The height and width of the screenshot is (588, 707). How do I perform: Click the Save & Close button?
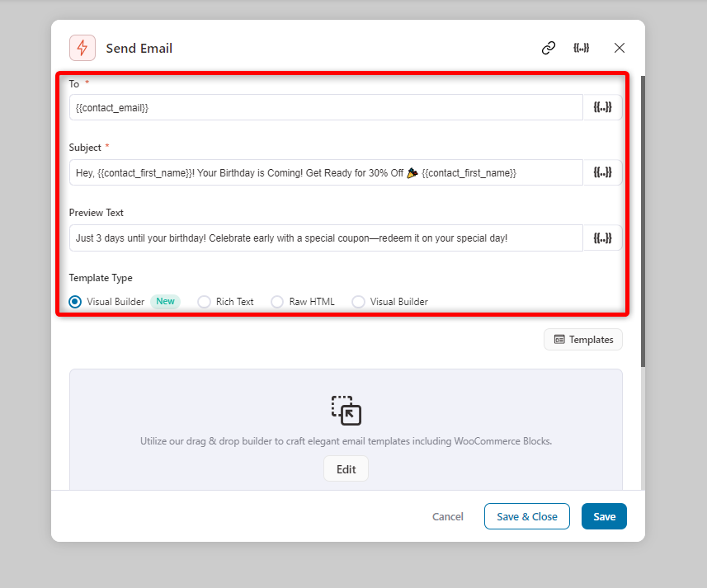(526, 516)
